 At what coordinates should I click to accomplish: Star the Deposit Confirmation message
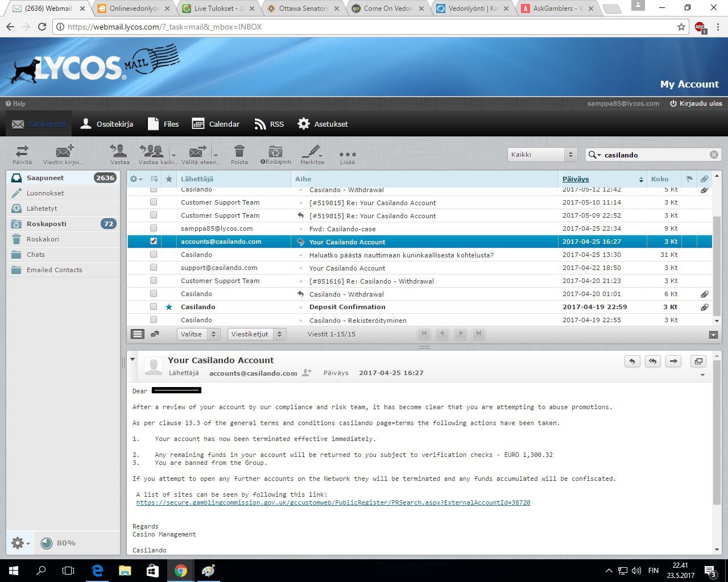coord(169,307)
